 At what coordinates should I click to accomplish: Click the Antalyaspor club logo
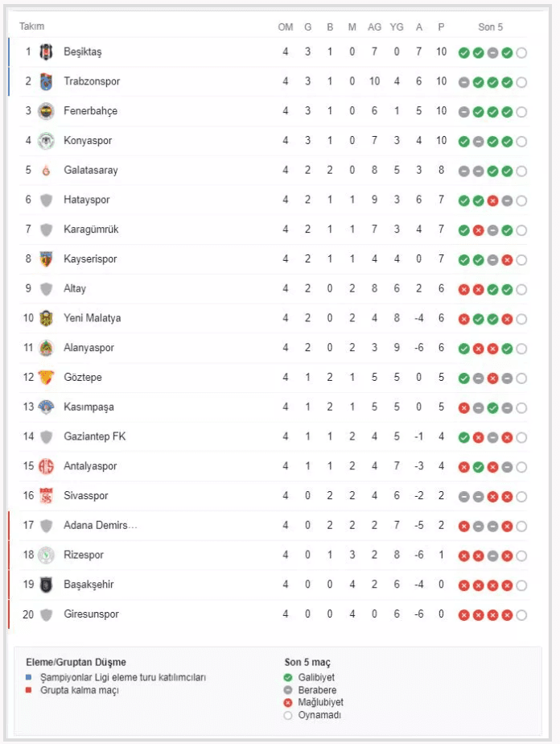click(x=46, y=466)
